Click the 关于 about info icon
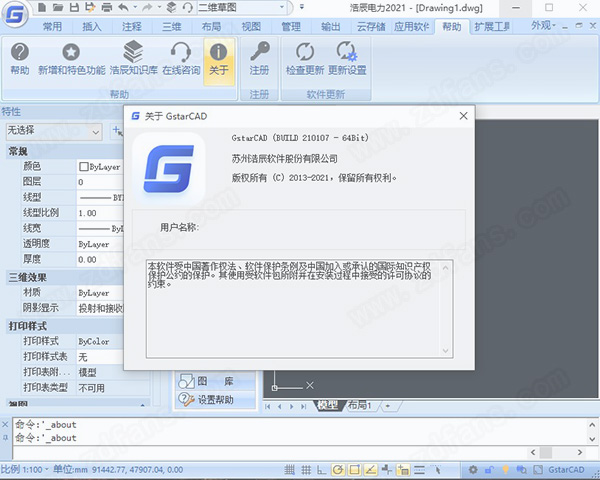This screenshot has width=600, height=480. [218, 60]
